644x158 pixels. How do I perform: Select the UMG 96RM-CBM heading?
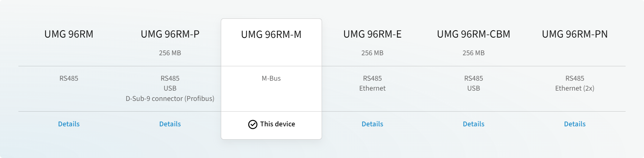(x=474, y=34)
